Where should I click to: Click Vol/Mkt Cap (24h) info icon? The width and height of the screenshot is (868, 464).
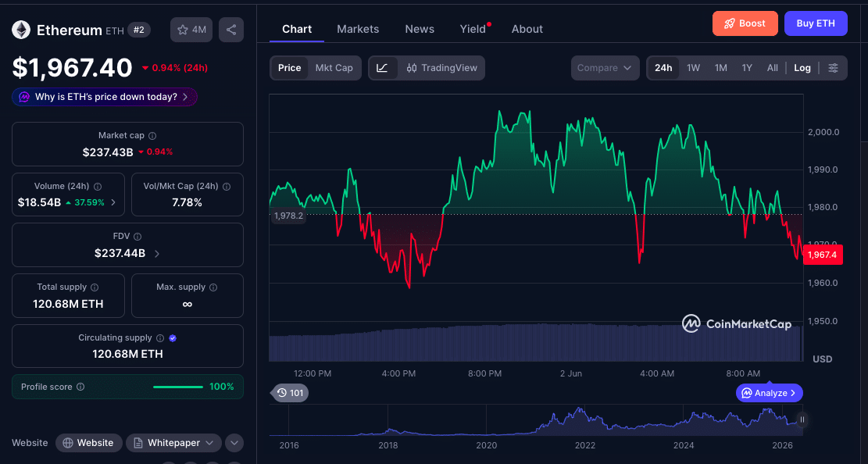click(x=227, y=187)
